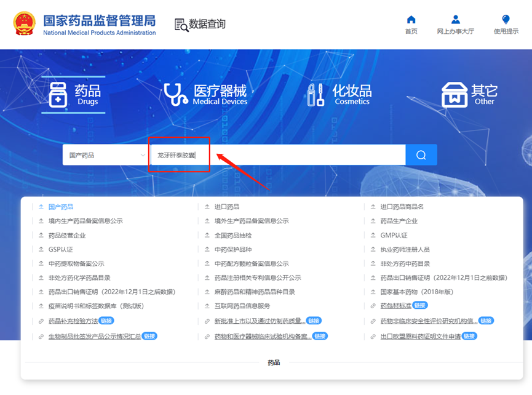Open 互联网药品信息服务 entry
Viewport: 532px width, 395px height.
point(242,306)
